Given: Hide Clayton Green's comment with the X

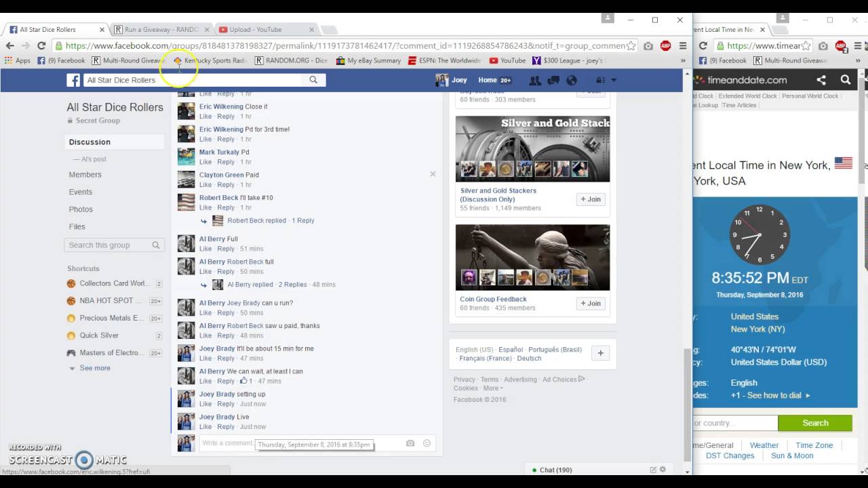Looking at the screenshot, I should coord(433,174).
